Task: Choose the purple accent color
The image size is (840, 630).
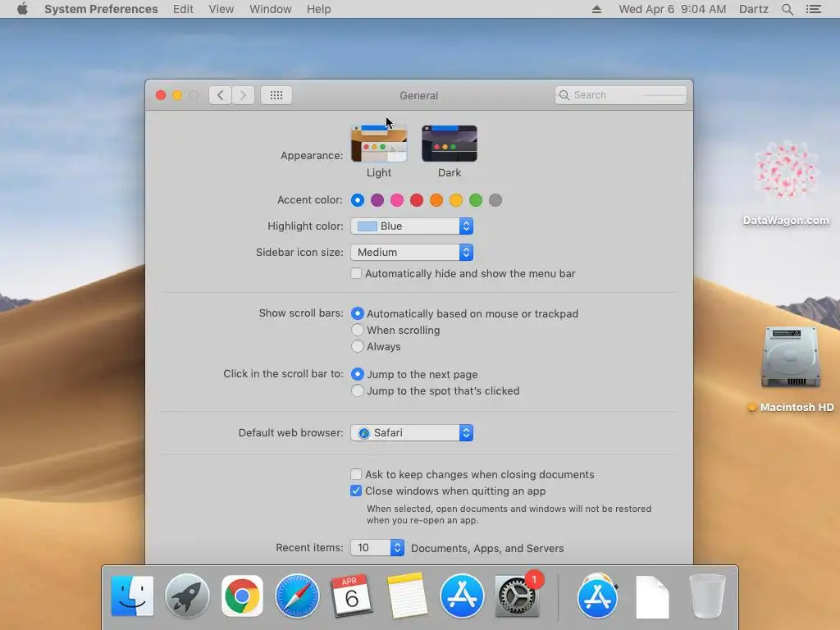Action: pos(377,200)
